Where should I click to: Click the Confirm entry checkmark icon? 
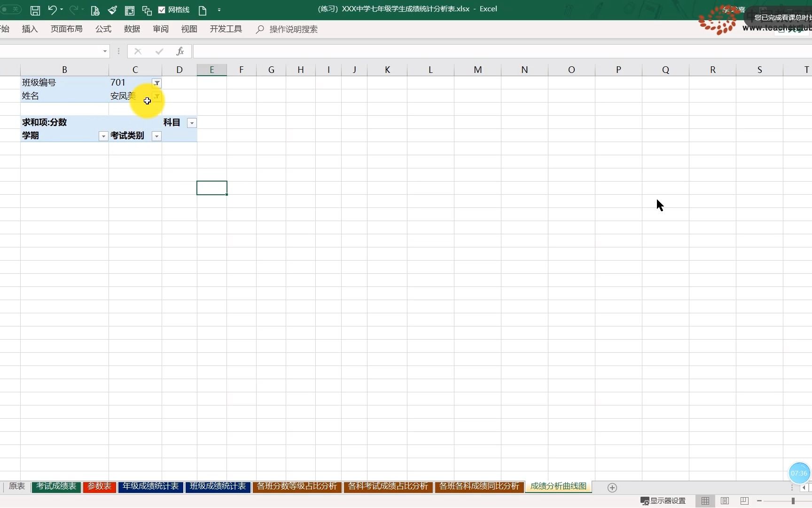coord(159,51)
